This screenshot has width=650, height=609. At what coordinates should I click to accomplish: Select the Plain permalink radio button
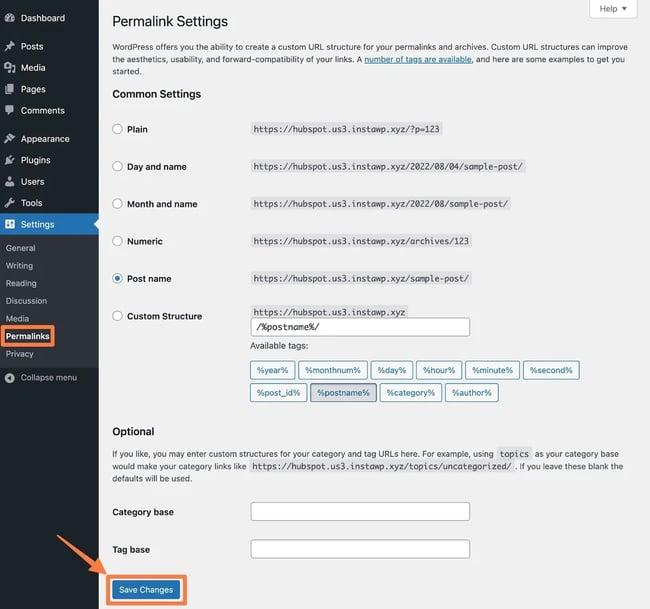[117, 129]
